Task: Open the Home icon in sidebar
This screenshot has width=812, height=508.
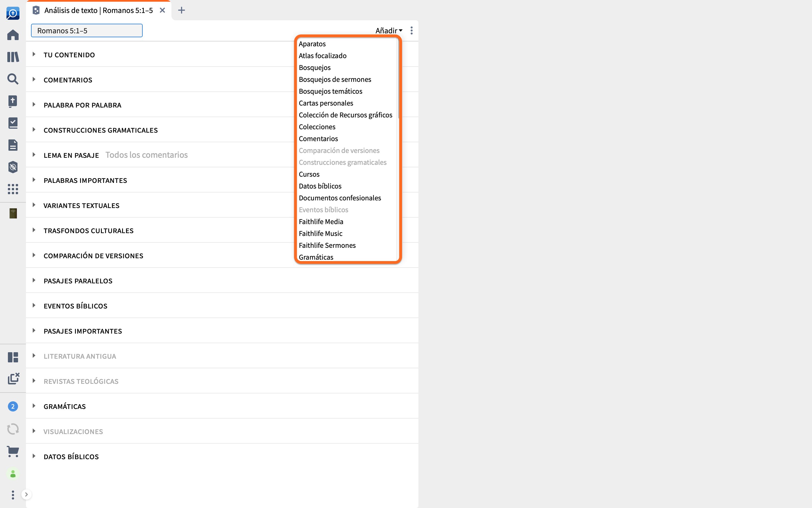Action: tap(13, 35)
